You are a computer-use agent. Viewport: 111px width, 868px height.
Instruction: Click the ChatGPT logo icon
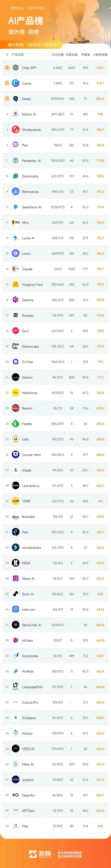click(x=15, y=68)
